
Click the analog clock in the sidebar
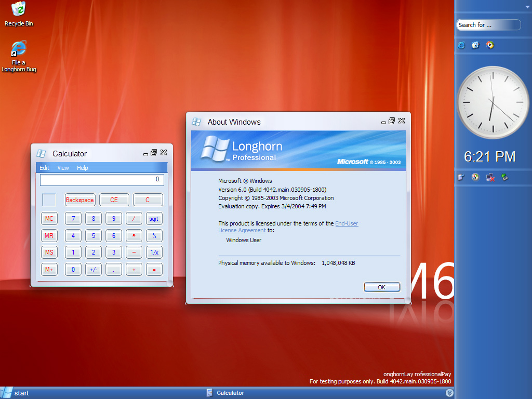493,102
